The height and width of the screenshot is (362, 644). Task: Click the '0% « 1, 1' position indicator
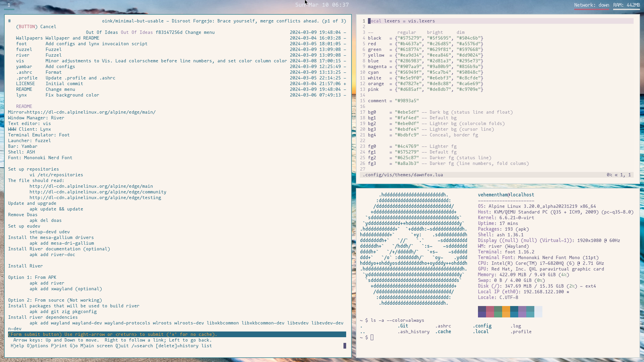click(619, 175)
